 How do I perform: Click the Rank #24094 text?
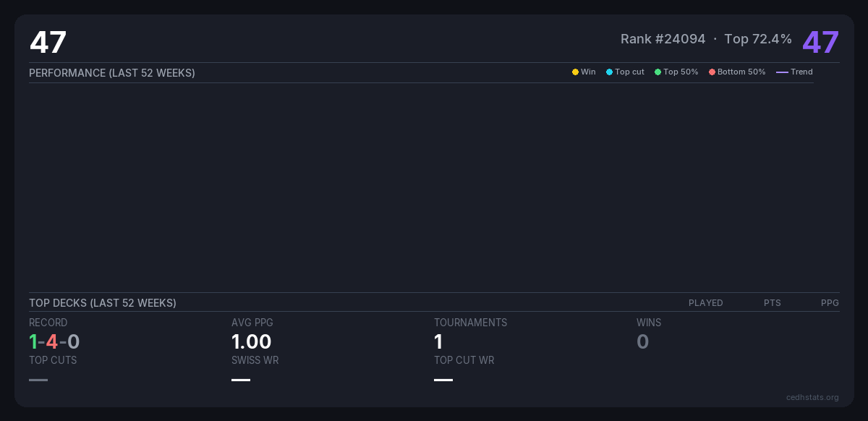click(663, 39)
